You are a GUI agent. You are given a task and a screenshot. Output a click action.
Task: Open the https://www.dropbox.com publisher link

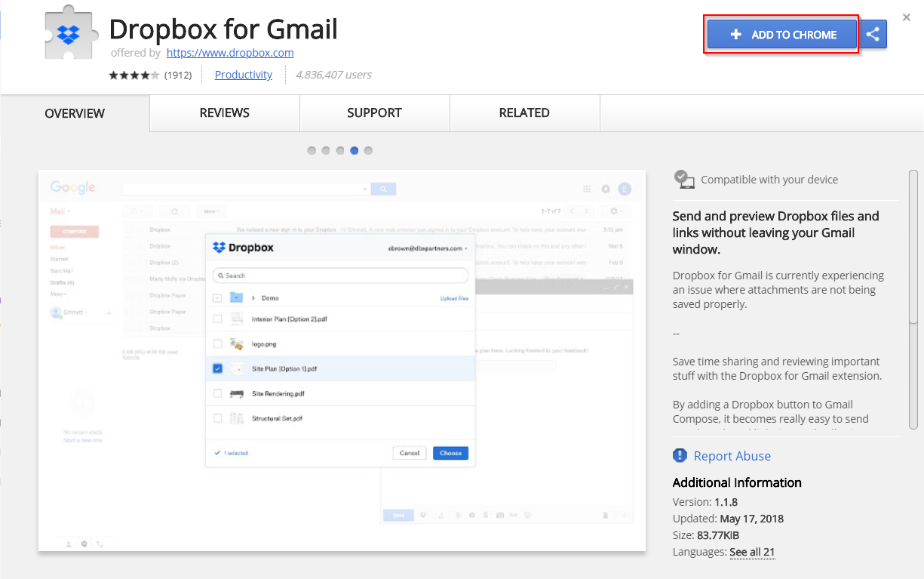(230, 53)
